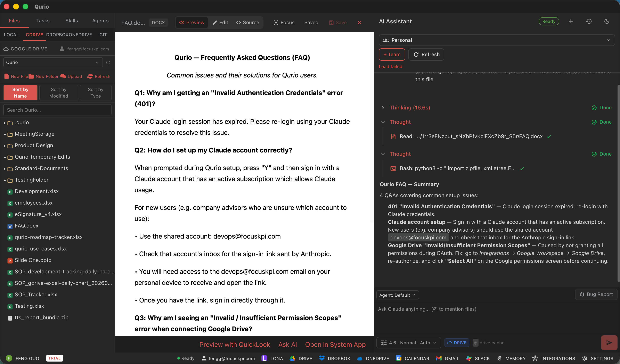Viewport: 620px width, 364px height.
Task: Click the Feng Guo user avatar
Action: point(9,358)
